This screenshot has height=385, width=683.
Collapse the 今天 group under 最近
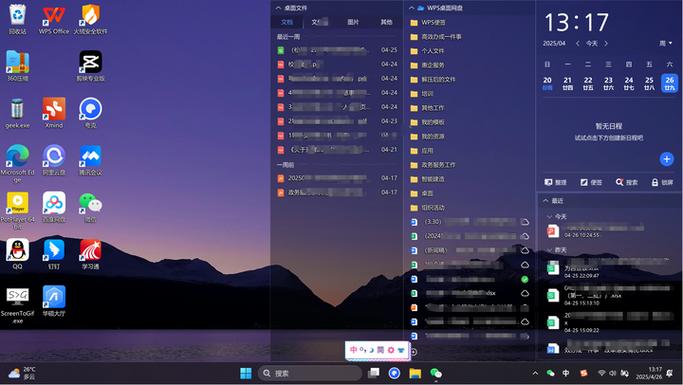pyautogui.click(x=550, y=216)
